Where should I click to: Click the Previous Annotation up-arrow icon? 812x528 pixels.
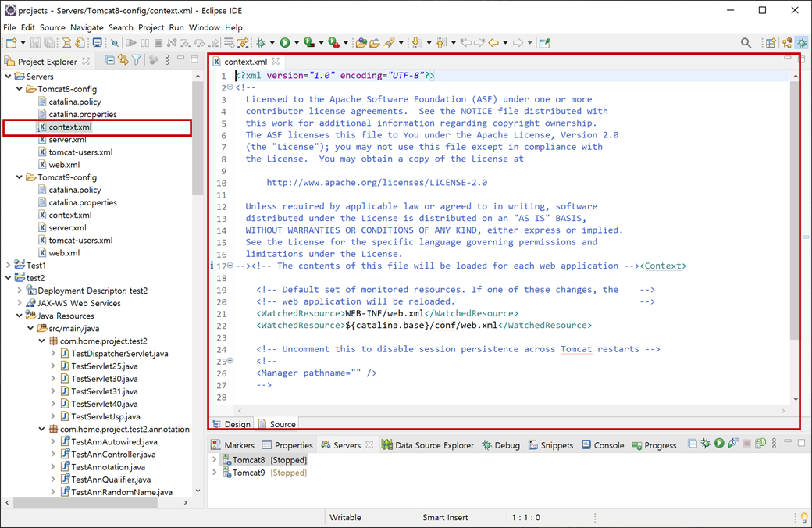tap(440, 43)
